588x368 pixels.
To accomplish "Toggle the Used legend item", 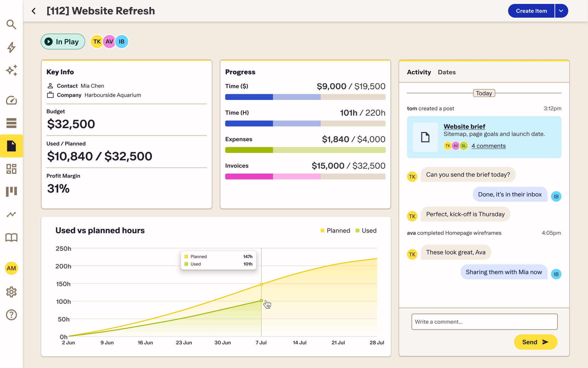I will [366, 231].
